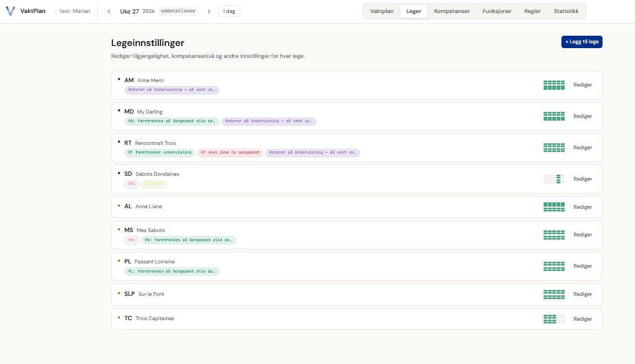The height and width of the screenshot is (364, 635).
Task: Click the Sabots Dondaines name
Action: (x=157, y=174)
